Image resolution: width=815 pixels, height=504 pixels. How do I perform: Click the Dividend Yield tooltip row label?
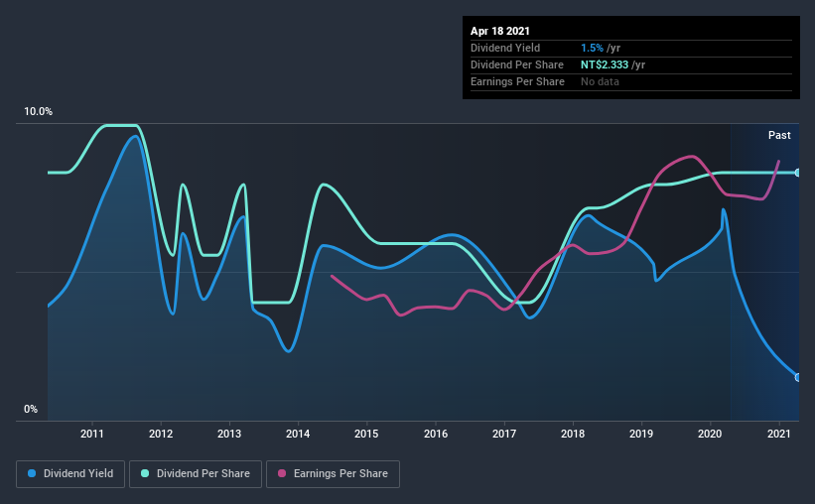(x=505, y=48)
